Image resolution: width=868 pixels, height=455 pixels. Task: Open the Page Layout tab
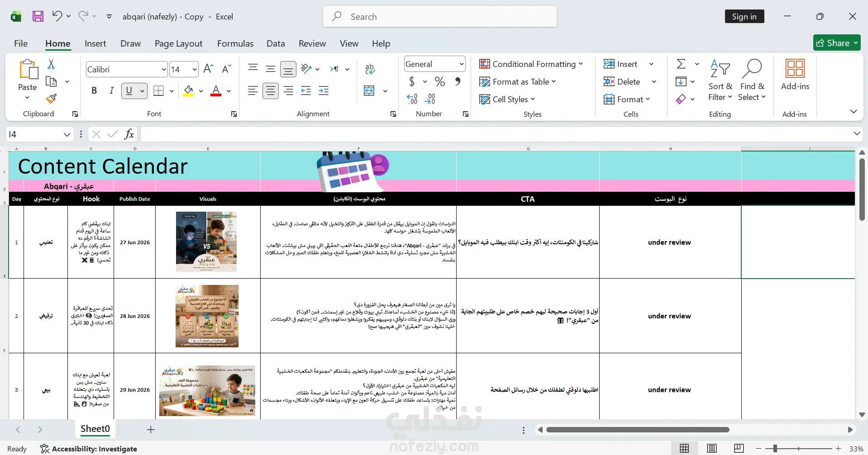tap(178, 43)
